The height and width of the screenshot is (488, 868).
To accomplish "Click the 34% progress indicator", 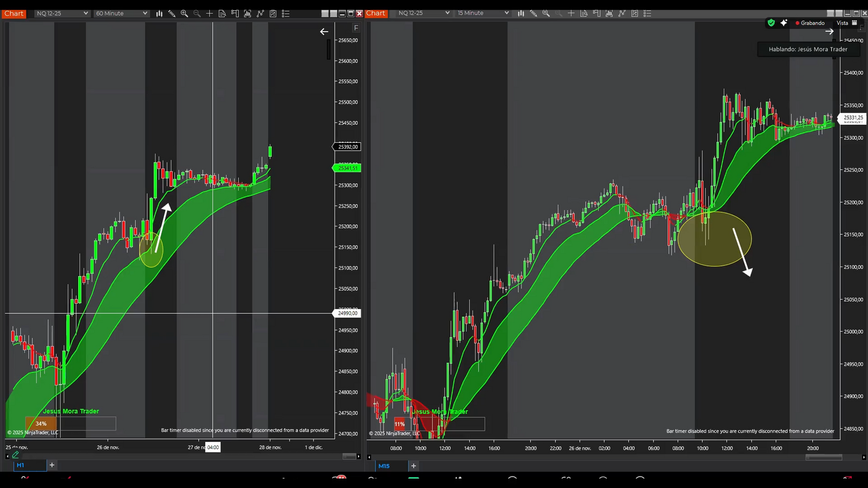I will (41, 423).
